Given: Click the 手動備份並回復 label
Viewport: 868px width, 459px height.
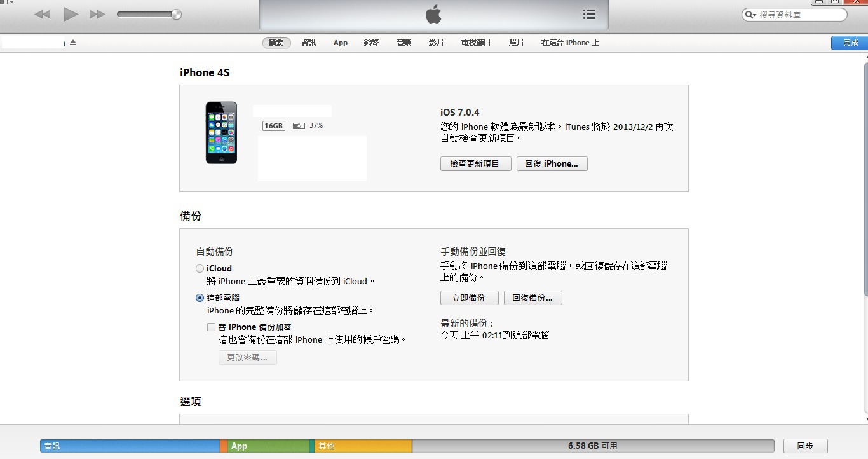Looking at the screenshot, I should click(x=473, y=252).
